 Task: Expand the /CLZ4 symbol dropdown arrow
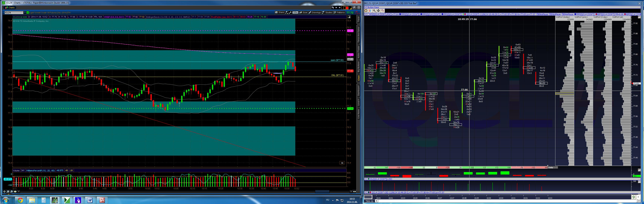click(25, 12)
